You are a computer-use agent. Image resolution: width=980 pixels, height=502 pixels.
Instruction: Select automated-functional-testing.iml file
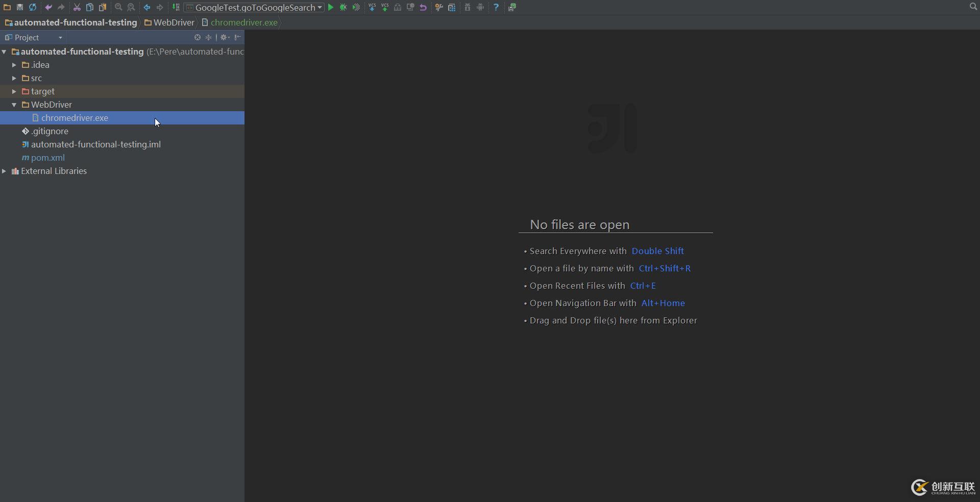pos(91,144)
